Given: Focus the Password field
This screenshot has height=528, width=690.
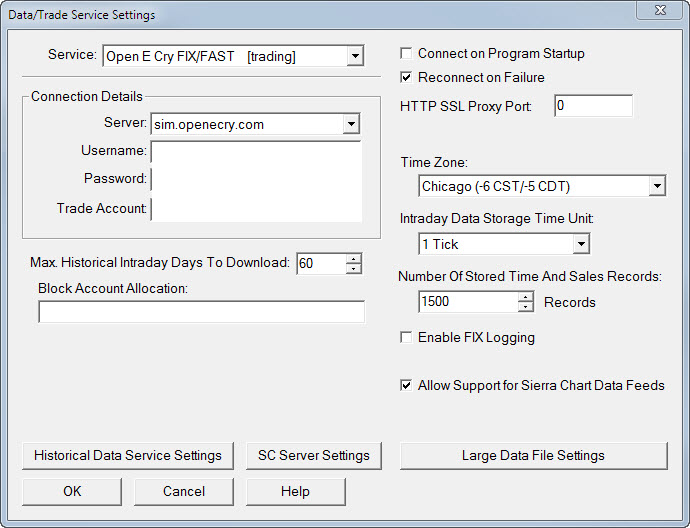Looking at the screenshot, I should pyautogui.click(x=255, y=179).
